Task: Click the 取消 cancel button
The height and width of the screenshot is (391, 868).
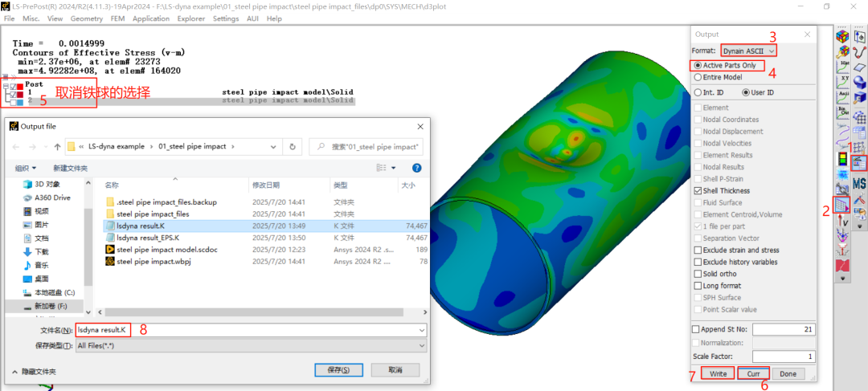Action: [x=395, y=369]
